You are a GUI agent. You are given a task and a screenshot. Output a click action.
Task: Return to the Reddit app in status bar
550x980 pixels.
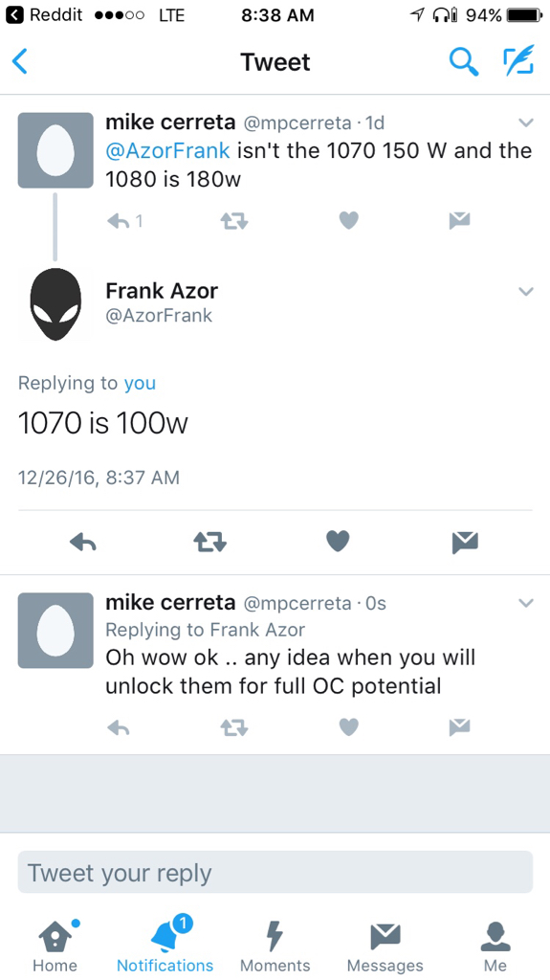tap(44, 15)
